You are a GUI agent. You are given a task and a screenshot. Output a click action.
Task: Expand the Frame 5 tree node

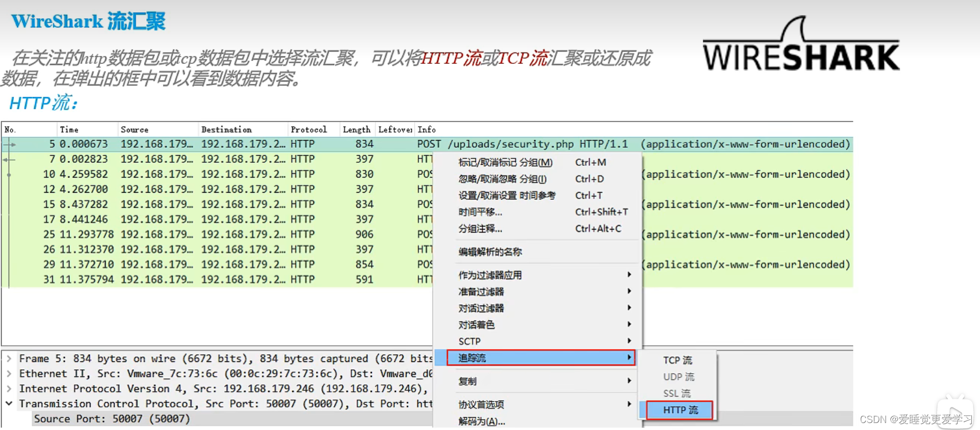click(9, 359)
